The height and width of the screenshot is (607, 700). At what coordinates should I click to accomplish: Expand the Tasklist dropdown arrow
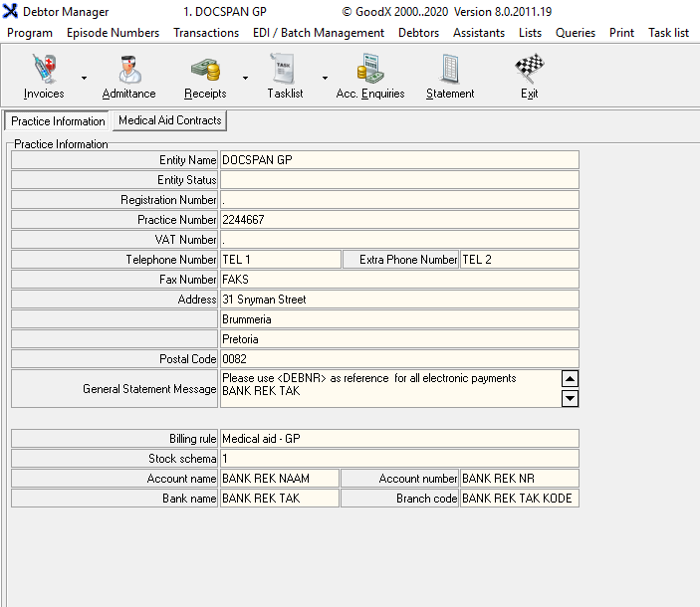coord(325,78)
